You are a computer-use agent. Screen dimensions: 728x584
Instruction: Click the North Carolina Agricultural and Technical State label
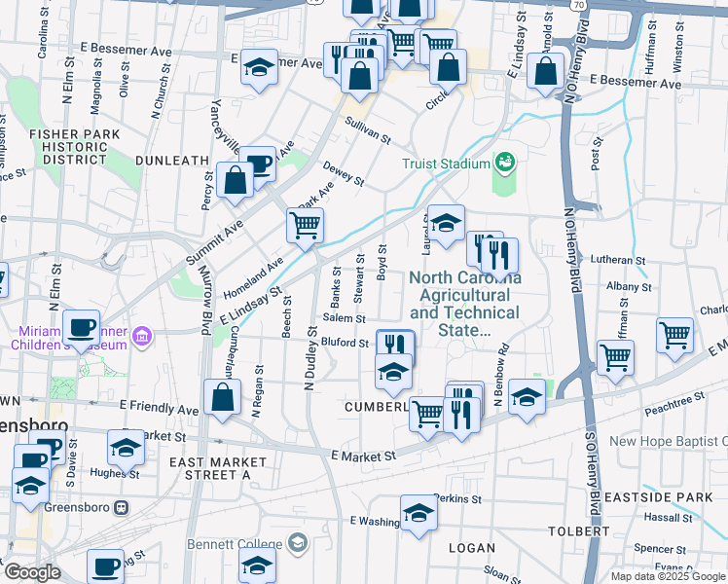tap(465, 304)
